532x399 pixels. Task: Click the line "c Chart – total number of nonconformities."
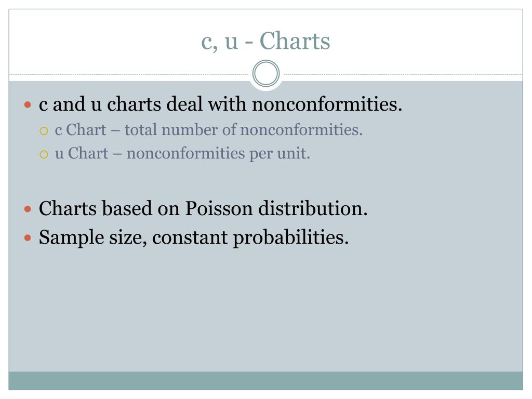point(209,130)
